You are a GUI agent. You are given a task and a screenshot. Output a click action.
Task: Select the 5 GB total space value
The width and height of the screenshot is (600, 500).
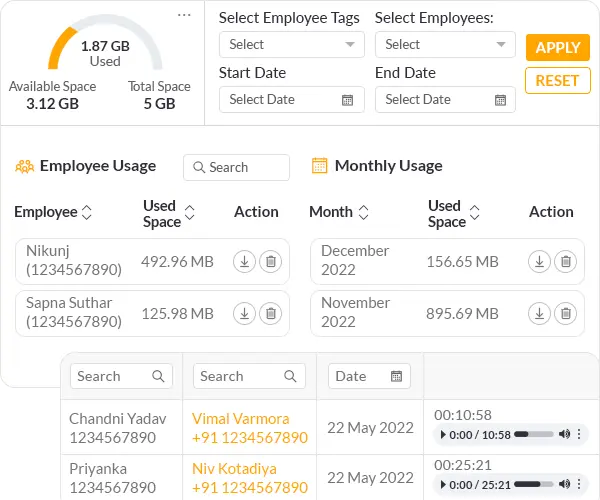pos(160,104)
